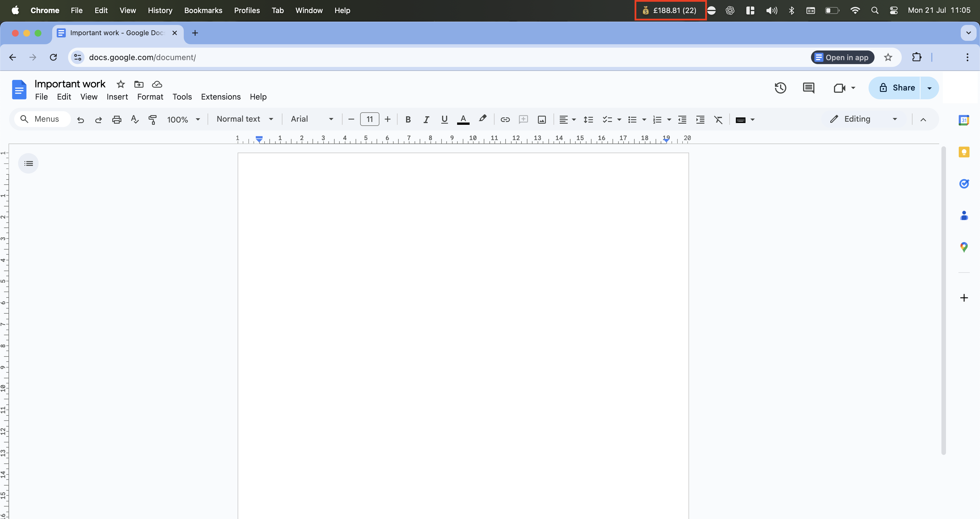The image size is (980, 519).
Task: Insert an image
Action: [541, 119]
